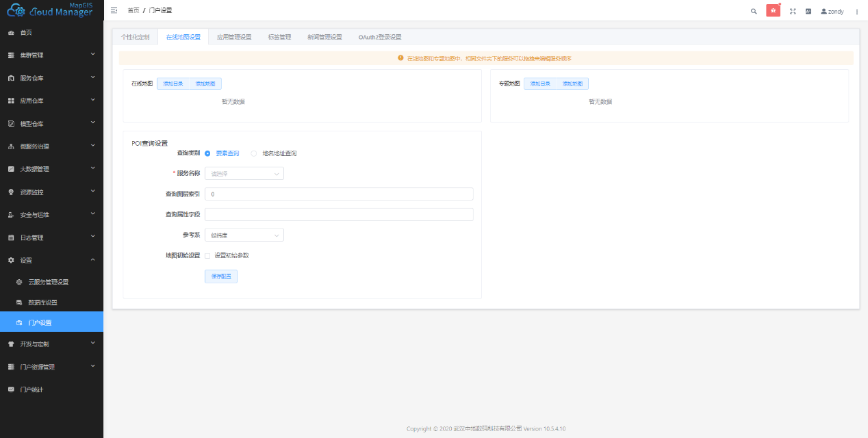Click the 门户资源管理 icon in sidebar

click(x=11, y=367)
